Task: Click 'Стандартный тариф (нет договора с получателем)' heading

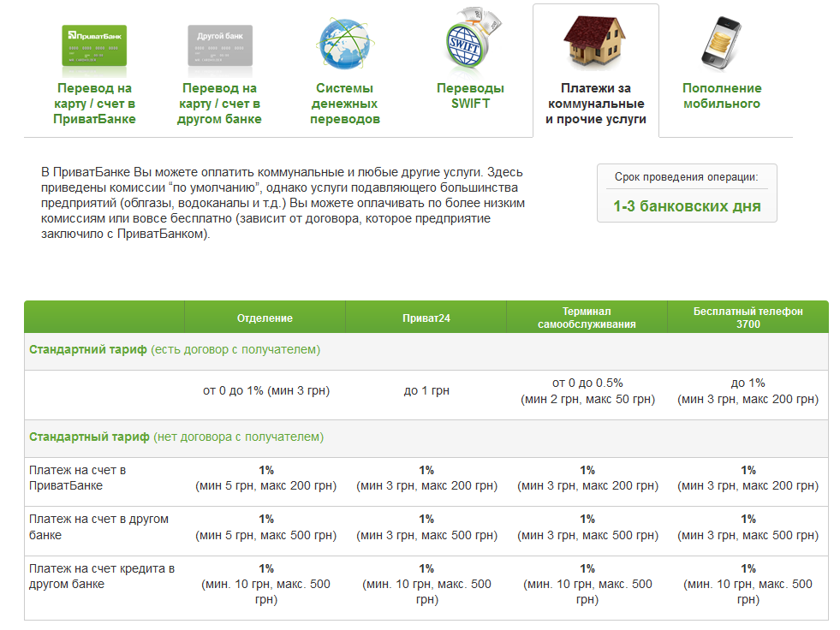Action: tap(176, 437)
